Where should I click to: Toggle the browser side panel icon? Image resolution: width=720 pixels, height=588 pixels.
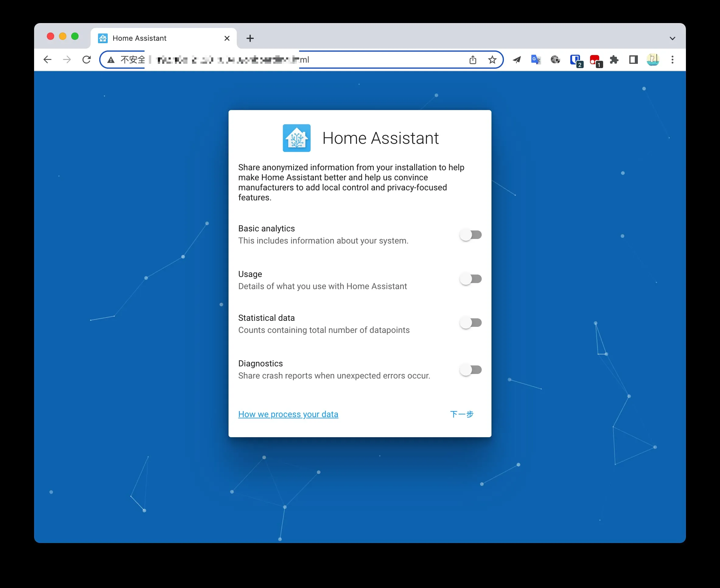[633, 60]
